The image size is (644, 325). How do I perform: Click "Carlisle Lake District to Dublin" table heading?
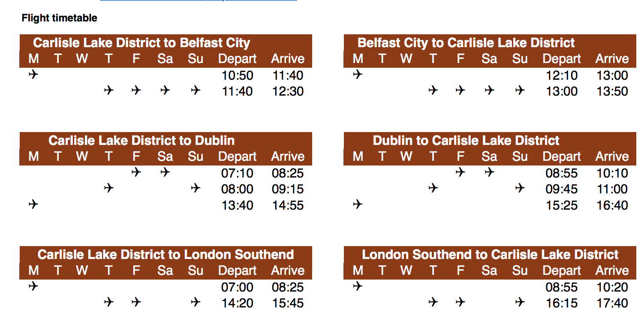pos(141,141)
